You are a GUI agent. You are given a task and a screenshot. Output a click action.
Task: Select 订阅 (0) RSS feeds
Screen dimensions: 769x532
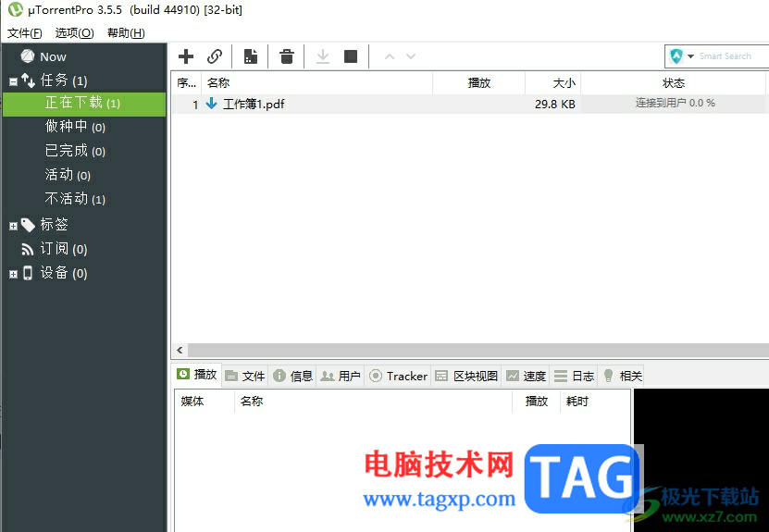coord(64,249)
